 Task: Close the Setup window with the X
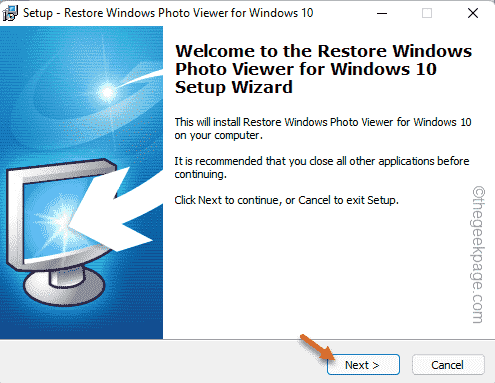click(x=473, y=13)
